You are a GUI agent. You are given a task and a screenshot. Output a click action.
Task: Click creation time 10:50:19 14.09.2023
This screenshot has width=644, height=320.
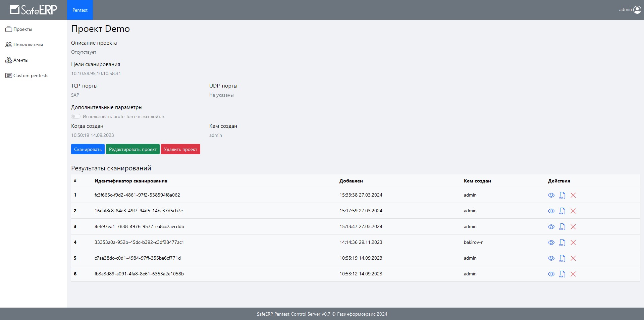click(x=93, y=135)
